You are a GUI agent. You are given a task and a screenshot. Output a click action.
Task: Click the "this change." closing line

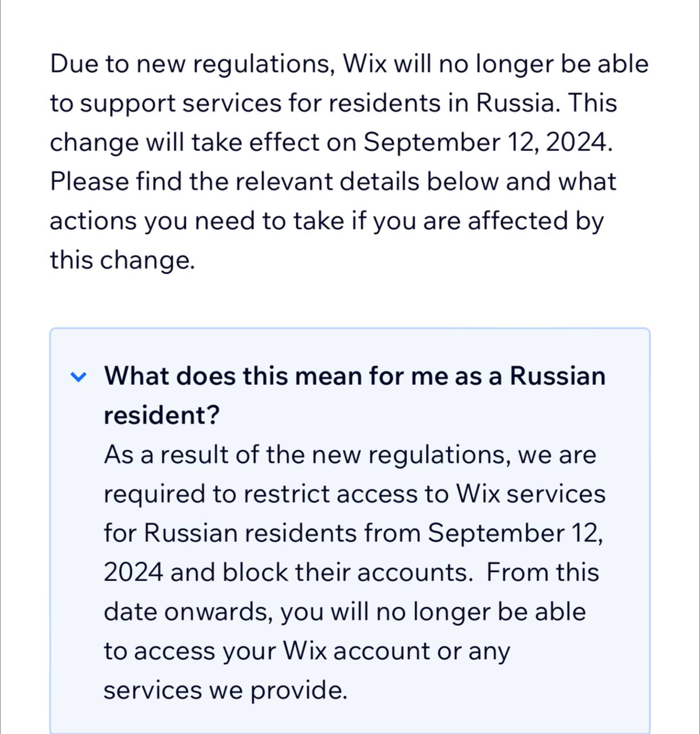click(x=122, y=260)
